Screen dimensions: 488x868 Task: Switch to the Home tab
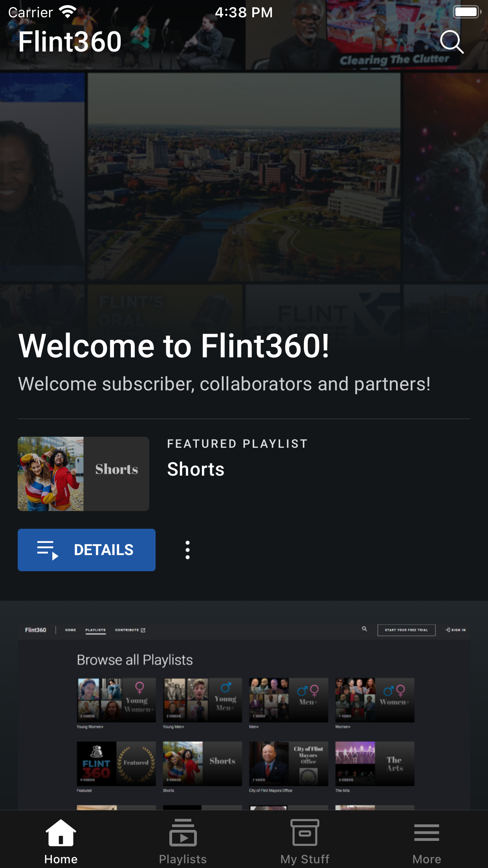[x=61, y=841]
